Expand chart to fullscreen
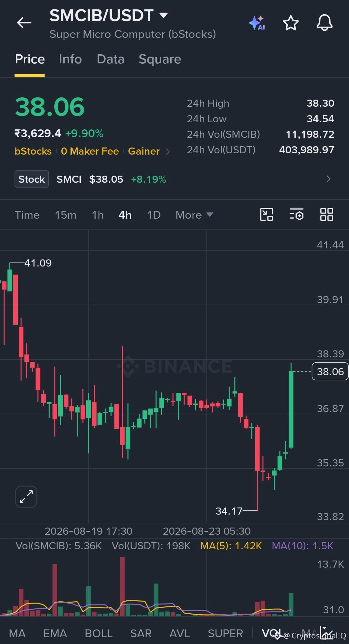The image size is (349, 644). [x=26, y=497]
